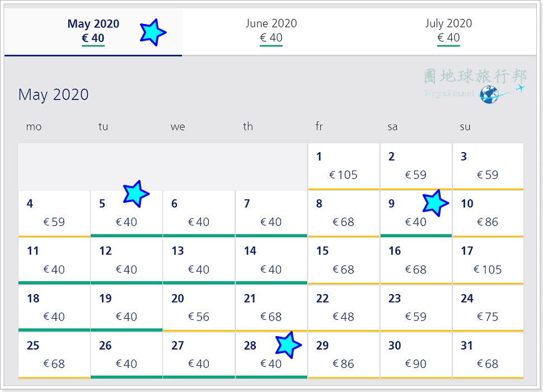Viewport: 543px width, 392px height.
Task: Click the star icon on May 5
Action: (135, 193)
